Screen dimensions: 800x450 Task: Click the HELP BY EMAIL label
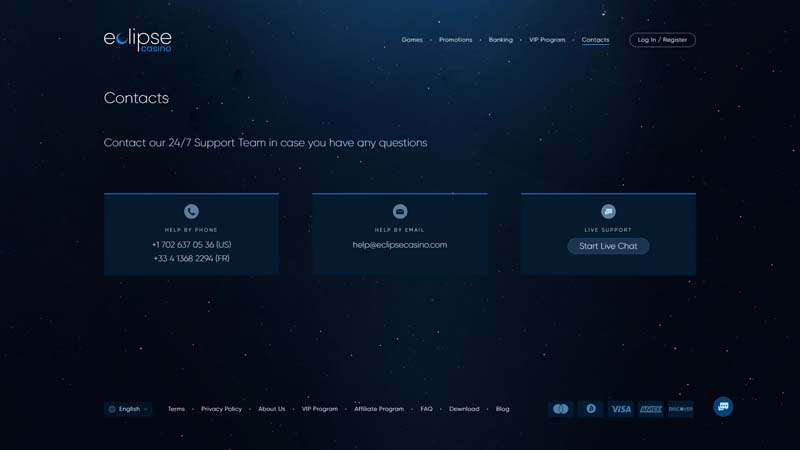click(399, 230)
